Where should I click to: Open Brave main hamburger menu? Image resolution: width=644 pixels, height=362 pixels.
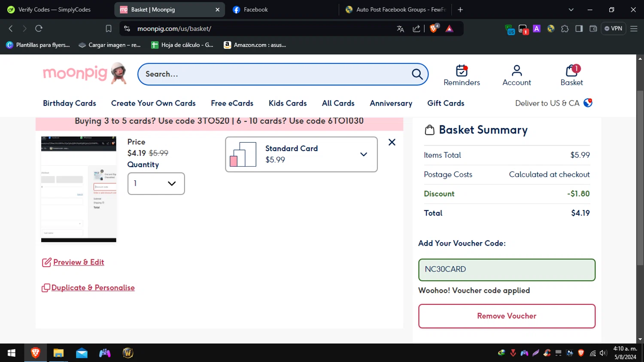[634, 29]
